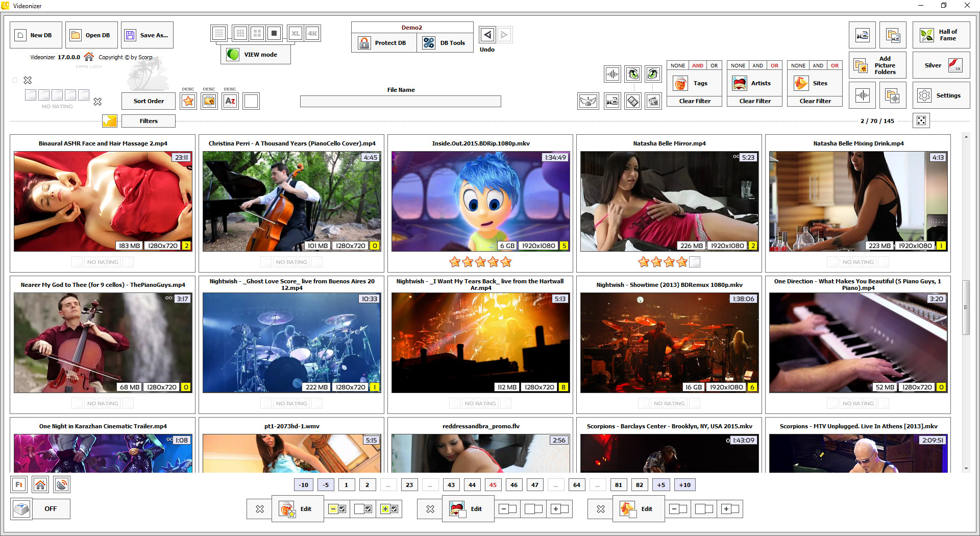
Task: Click the vertical scrollbar thumb
Action: point(966,307)
